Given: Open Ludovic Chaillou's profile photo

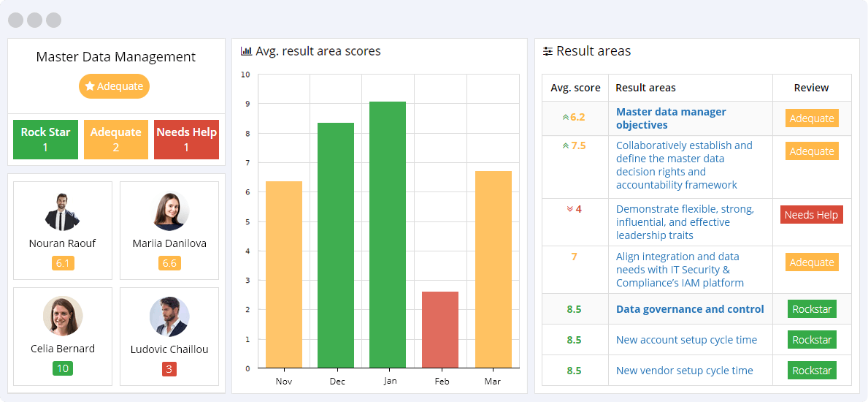Looking at the screenshot, I should (x=169, y=316).
